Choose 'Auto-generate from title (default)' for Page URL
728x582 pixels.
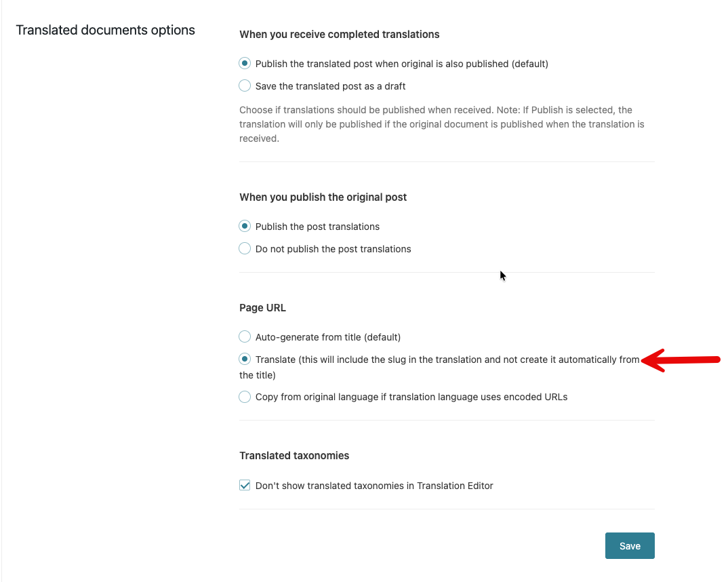(x=245, y=337)
